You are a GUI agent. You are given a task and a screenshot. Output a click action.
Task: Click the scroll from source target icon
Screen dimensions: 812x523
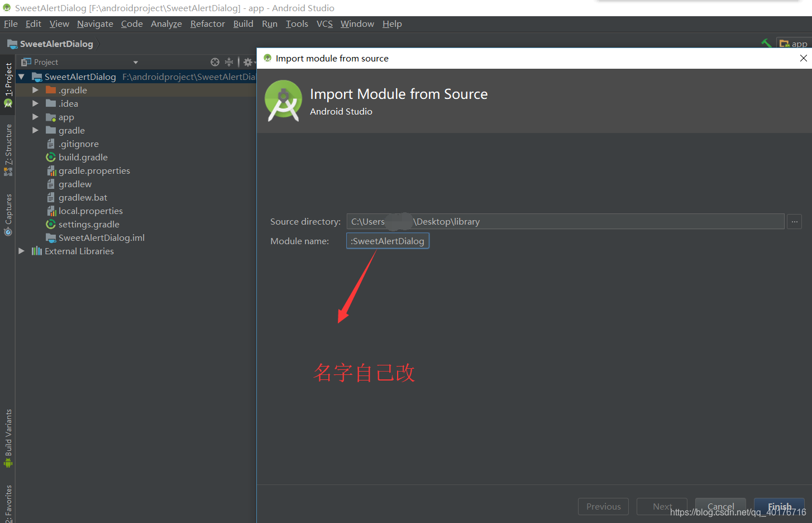[215, 62]
